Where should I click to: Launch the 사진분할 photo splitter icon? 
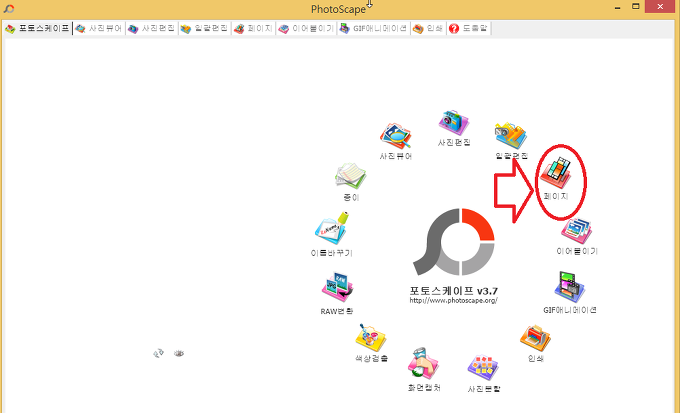pyautogui.click(x=483, y=368)
